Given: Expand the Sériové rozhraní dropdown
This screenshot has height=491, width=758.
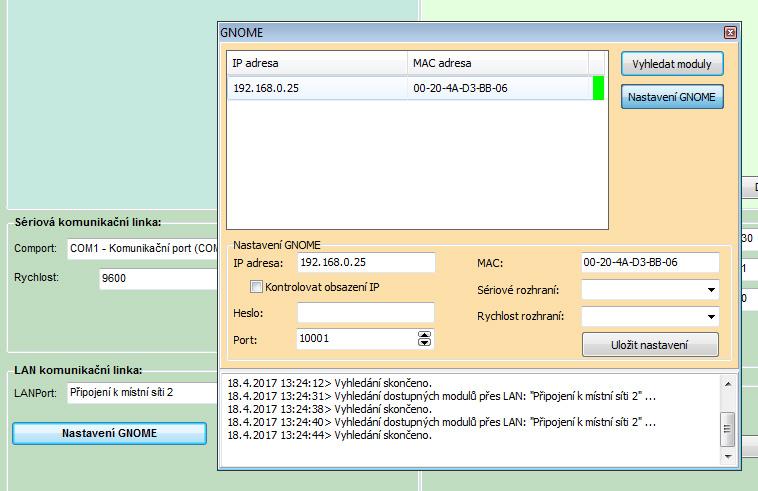Looking at the screenshot, I should pyautogui.click(x=711, y=289).
